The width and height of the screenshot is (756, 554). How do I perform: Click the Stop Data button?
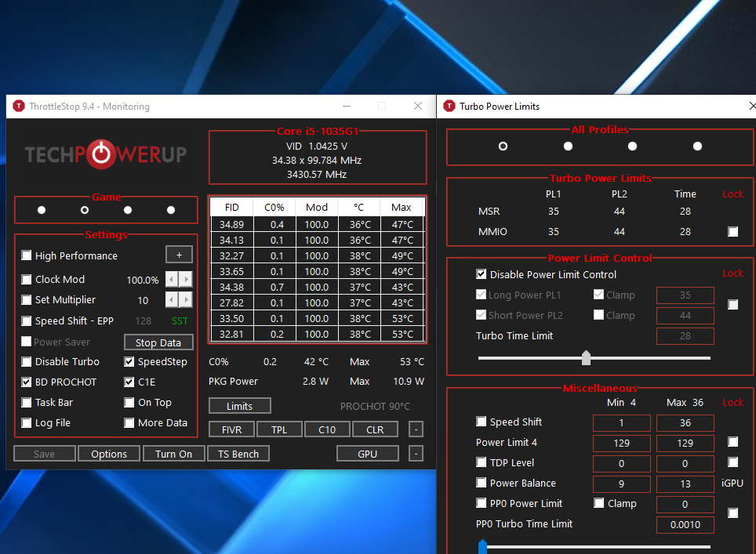[x=158, y=342]
